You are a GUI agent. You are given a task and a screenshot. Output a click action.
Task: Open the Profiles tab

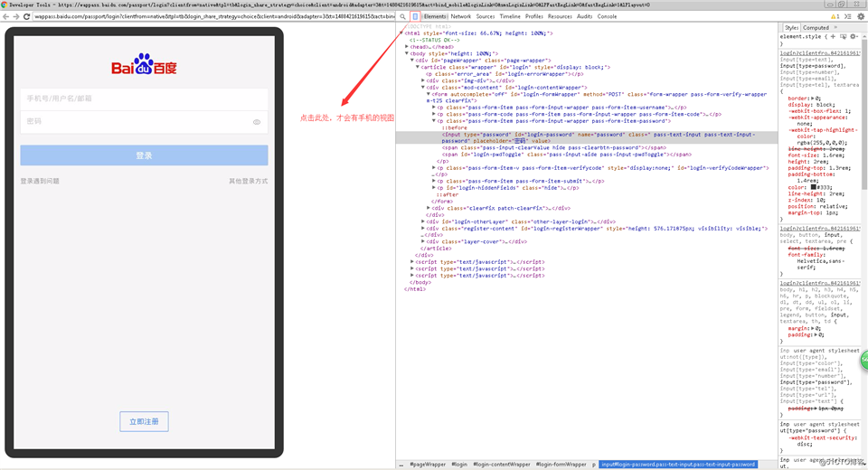tap(534, 16)
